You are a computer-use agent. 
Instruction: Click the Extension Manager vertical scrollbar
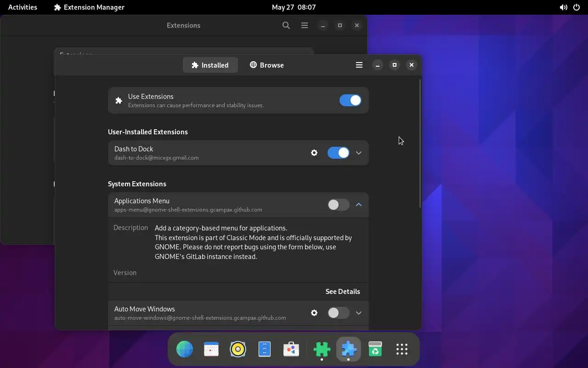[x=420, y=144]
